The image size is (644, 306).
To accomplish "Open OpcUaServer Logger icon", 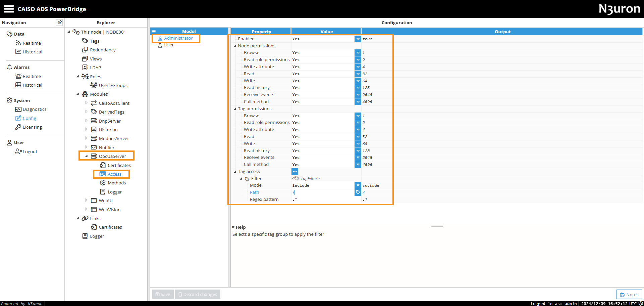I will (x=103, y=192).
